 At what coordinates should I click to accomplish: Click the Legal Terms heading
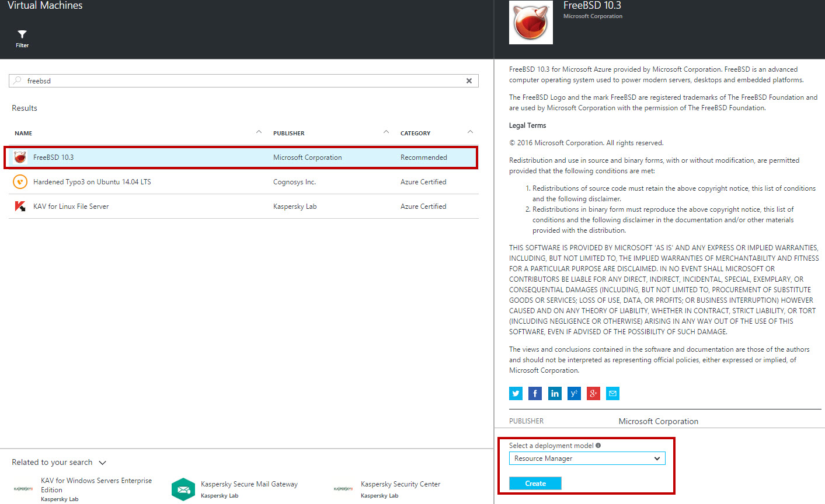[x=528, y=125]
